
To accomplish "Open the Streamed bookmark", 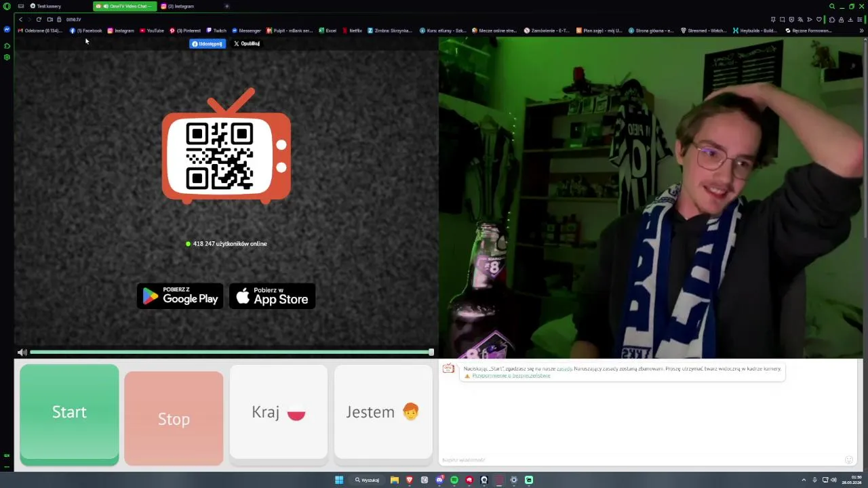I will pyautogui.click(x=703, y=30).
